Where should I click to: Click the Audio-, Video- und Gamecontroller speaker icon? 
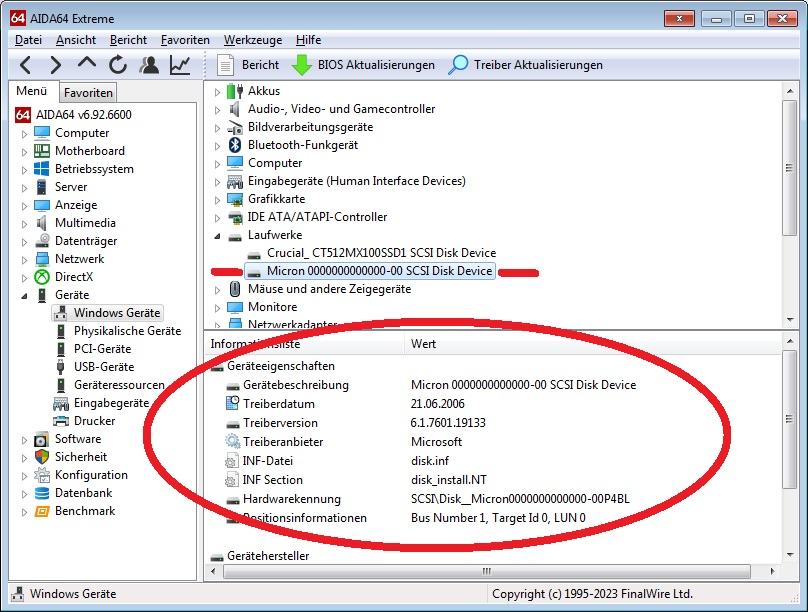tap(235, 109)
